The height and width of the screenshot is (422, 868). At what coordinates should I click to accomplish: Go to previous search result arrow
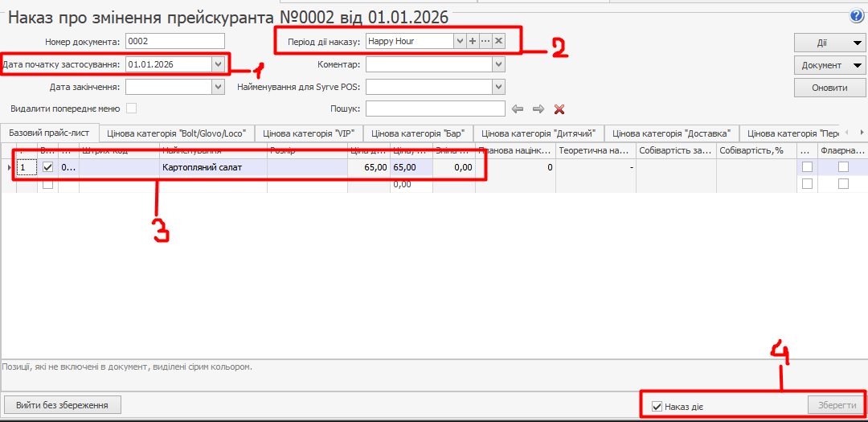click(518, 109)
